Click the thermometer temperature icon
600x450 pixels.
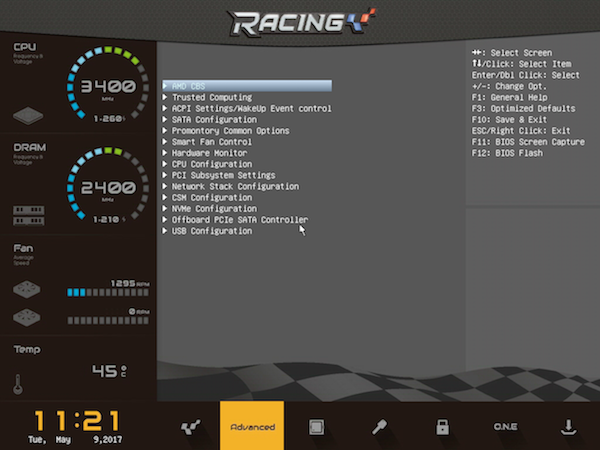18,384
